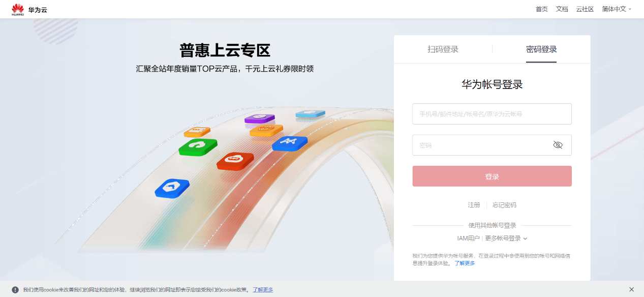The height and width of the screenshot is (297, 644).
Task: Open the 简体中文 language dropdown
Action: (617, 9)
